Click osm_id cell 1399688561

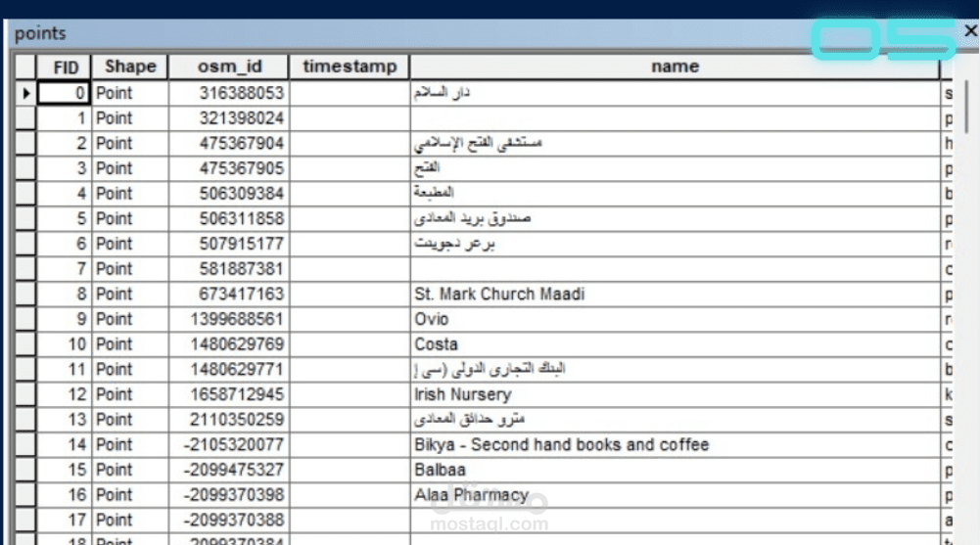coord(229,319)
